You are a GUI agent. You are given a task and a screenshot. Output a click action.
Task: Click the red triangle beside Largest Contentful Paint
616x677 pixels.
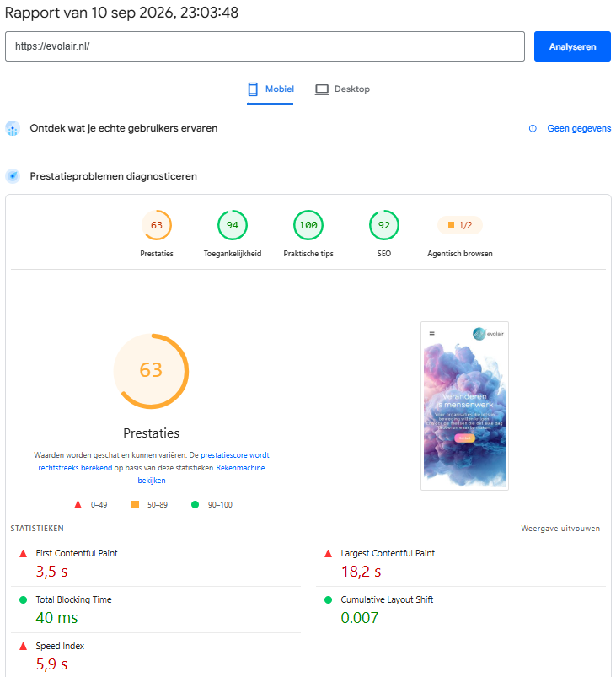point(328,553)
